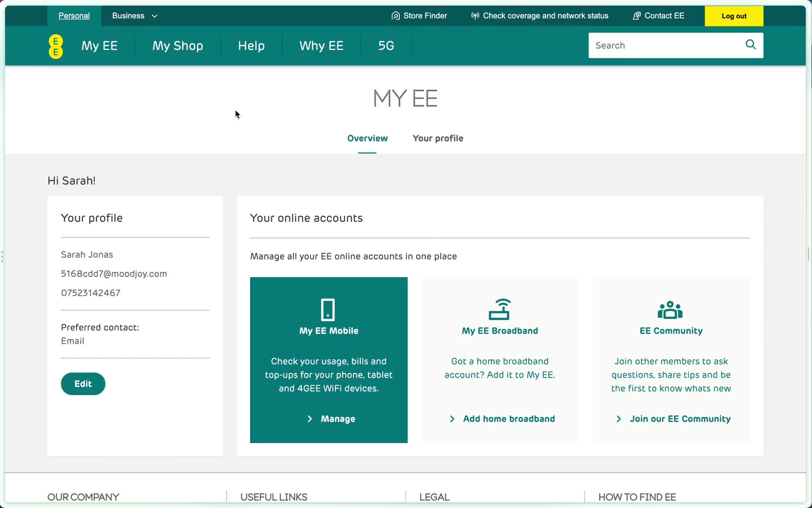Expand the Business dropdown
This screenshot has width=812, height=508.
coord(134,16)
